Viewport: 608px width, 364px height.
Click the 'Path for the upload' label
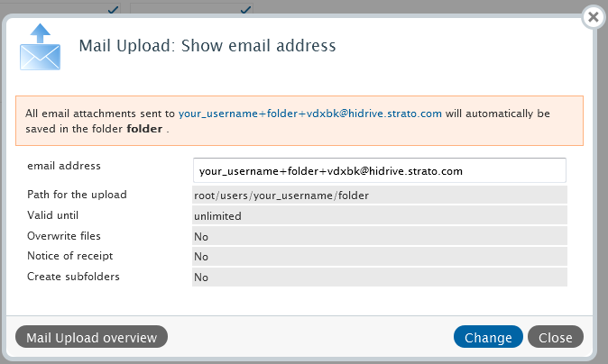77,195
